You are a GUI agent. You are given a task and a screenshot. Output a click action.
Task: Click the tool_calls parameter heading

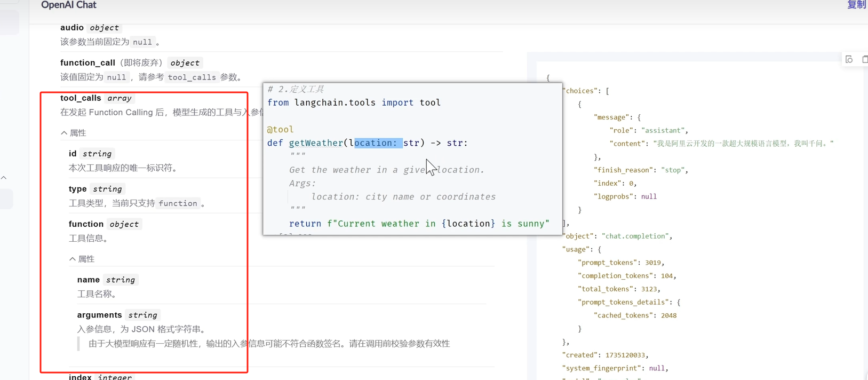pyautogui.click(x=81, y=98)
